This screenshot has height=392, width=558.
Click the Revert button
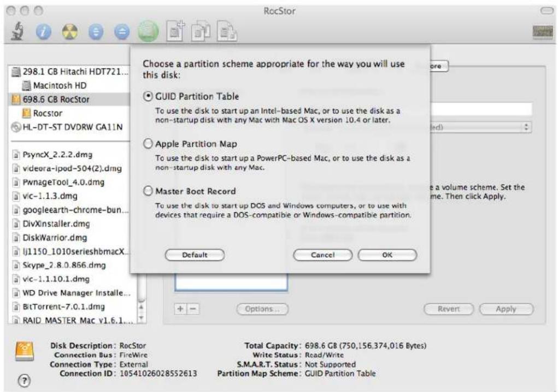[x=448, y=309]
